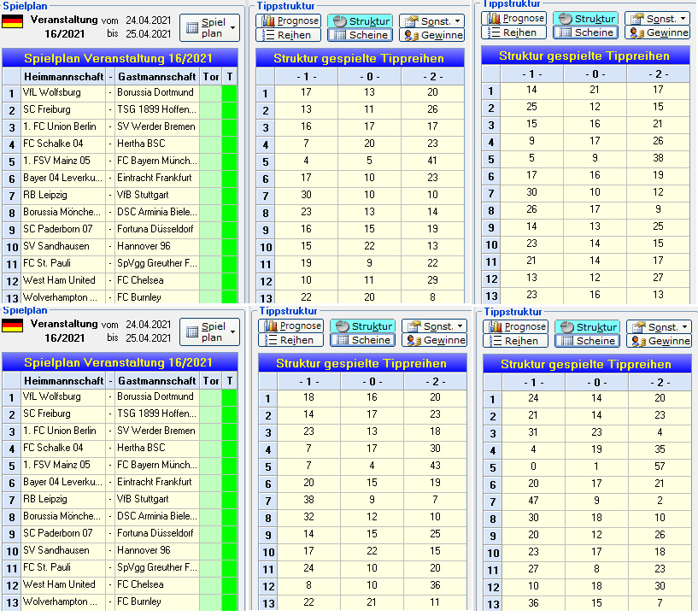The height and width of the screenshot is (616, 698).
Task: Open Gewinne coins button in panel showing 41
Action: (x=431, y=35)
